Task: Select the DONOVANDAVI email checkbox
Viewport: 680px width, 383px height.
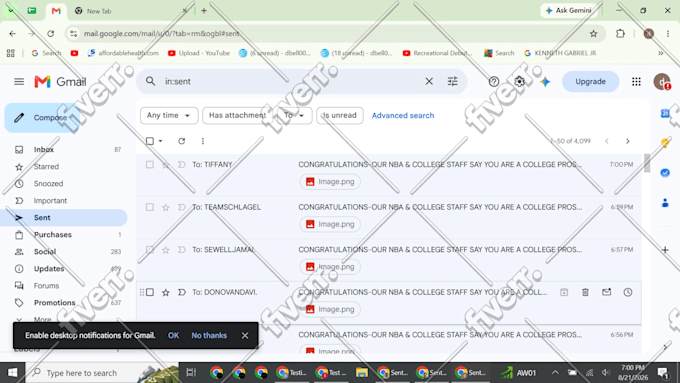Action: pyautogui.click(x=150, y=292)
